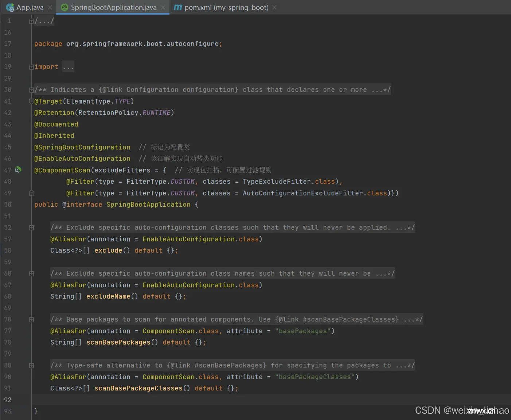The height and width of the screenshot is (420, 511).
Task: Click the 'excludeName' method name
Action: [108, 296]
